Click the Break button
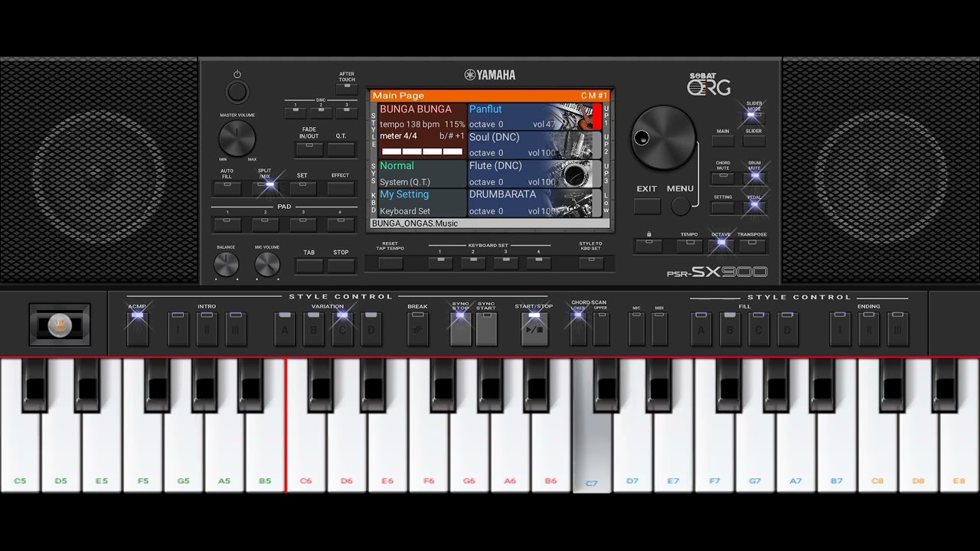Screen dimensions: 980x551 pyautogui.click(x=417, y=328)
